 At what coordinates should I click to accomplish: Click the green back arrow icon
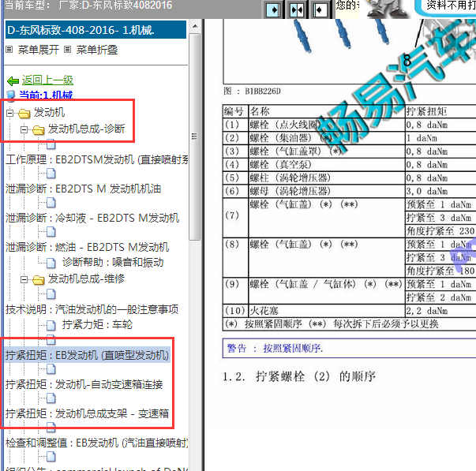click(13, 81)
